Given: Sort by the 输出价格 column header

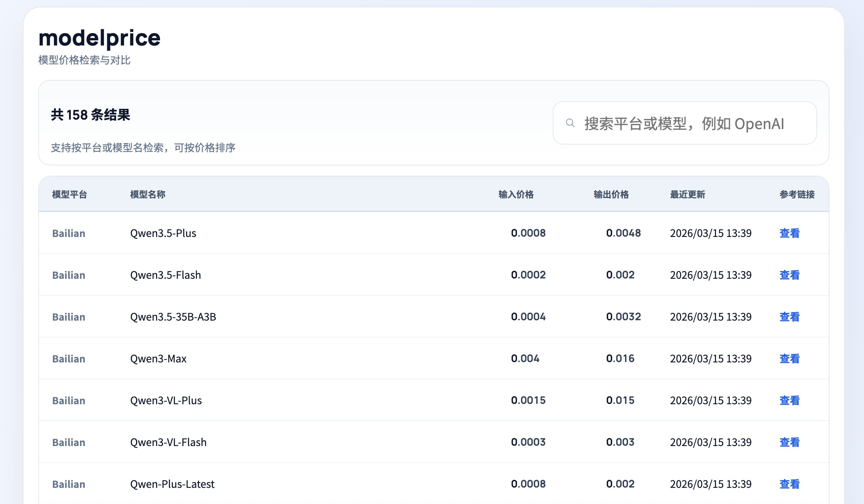Looking at the screenshot, I should point(611,194).
